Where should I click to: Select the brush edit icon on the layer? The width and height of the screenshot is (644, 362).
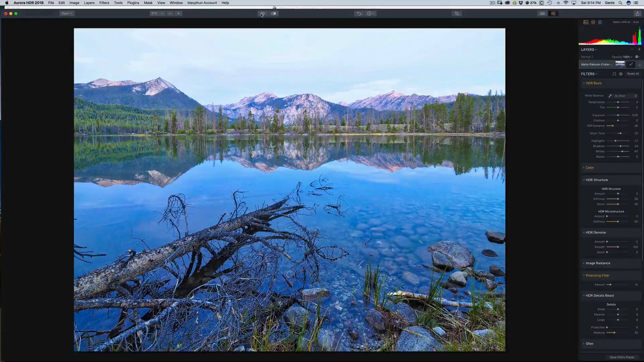pyautogui.click(x=631, y=64)
